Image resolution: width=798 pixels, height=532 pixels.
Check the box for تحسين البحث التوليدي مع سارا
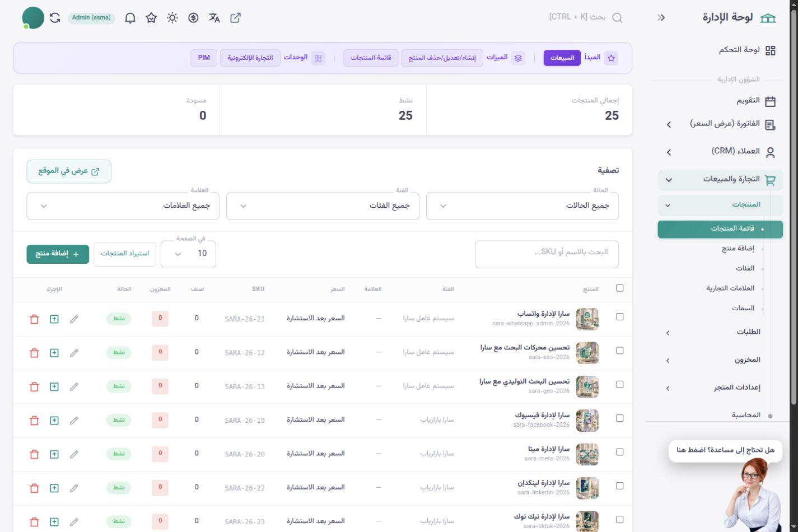point(619,384)
